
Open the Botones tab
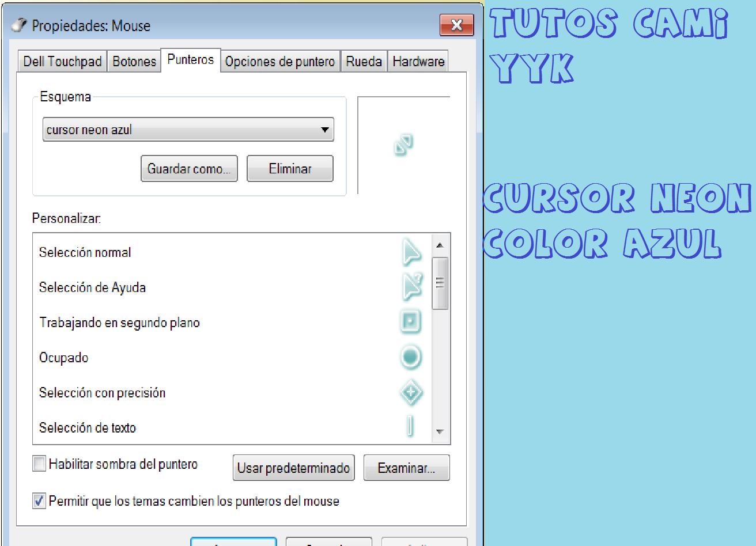134,61
